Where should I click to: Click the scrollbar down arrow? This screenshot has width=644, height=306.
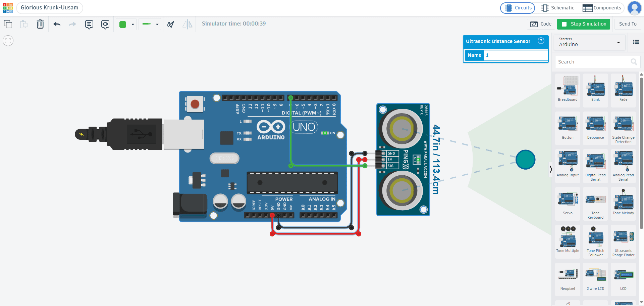tap(641, 302)
